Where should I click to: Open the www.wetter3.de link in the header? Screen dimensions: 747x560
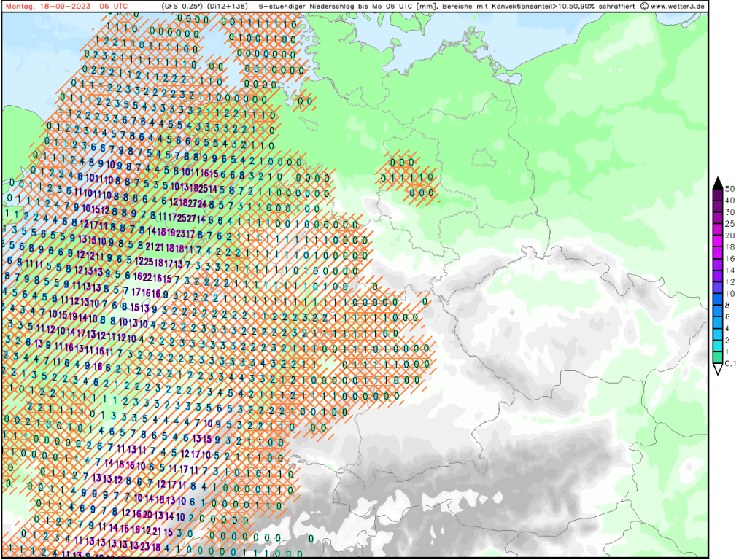pos(678,6)
